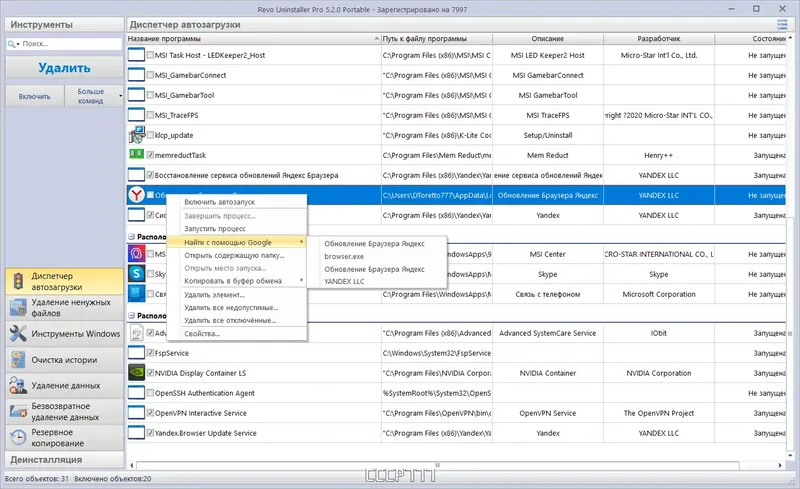800x489 pixels.
Task: Click the search magnifier icon
Action: (x=11, y=44)
